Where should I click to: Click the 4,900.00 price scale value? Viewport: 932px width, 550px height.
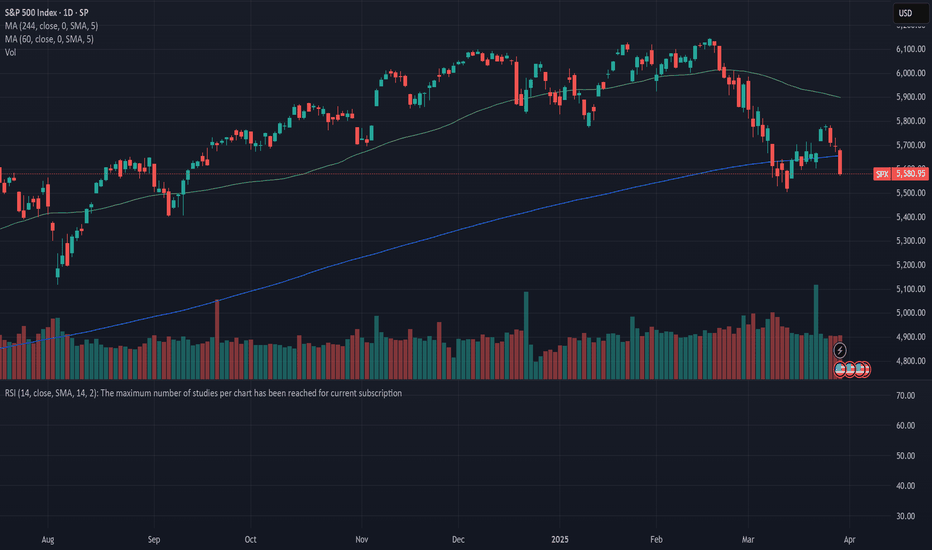click(911, 337)
